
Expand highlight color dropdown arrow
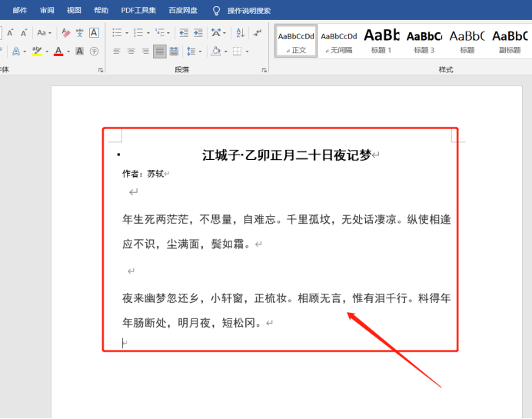[x=47, y=52]
